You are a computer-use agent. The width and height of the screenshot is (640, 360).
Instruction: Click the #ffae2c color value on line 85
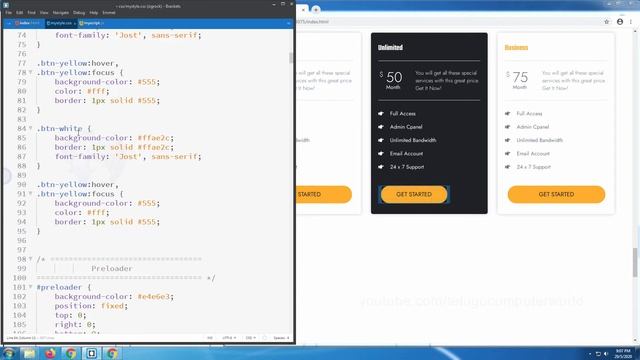tap(153, 138)
